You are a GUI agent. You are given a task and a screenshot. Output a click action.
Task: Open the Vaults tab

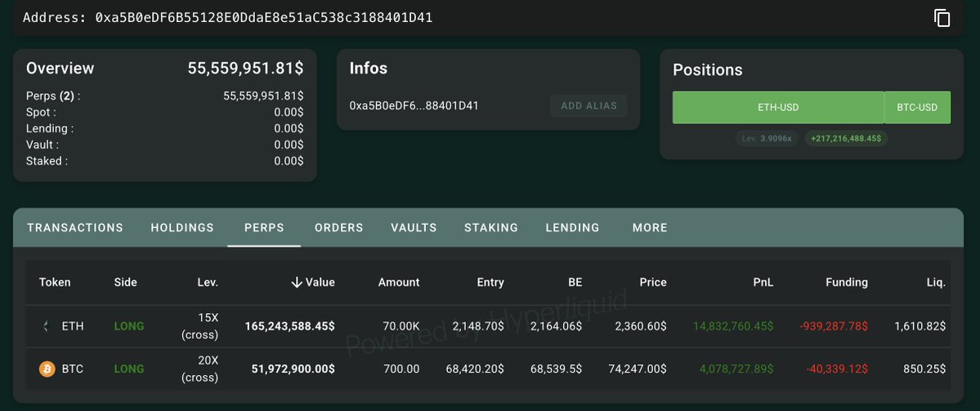click(x=414, y=228)
